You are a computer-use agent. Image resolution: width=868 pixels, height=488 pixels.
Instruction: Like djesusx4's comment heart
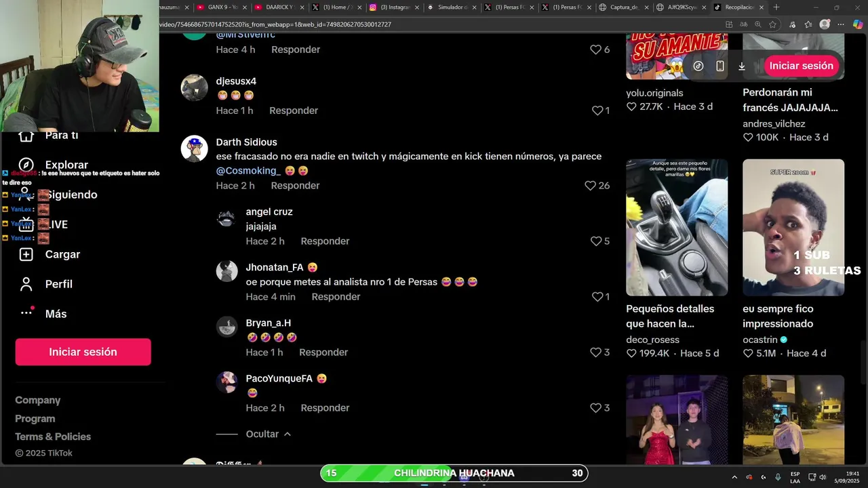point(597,110)
